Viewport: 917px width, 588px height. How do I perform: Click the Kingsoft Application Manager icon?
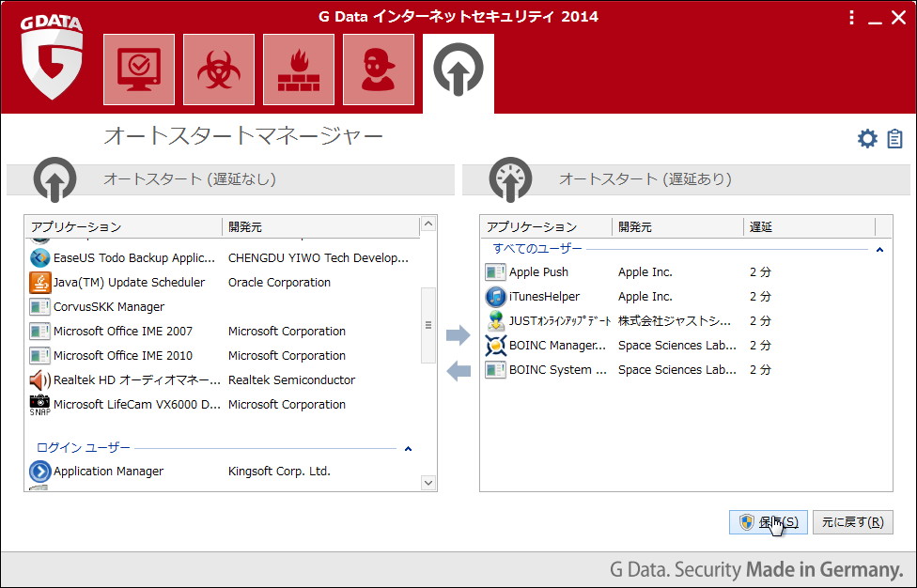click(x=39, y=472)
